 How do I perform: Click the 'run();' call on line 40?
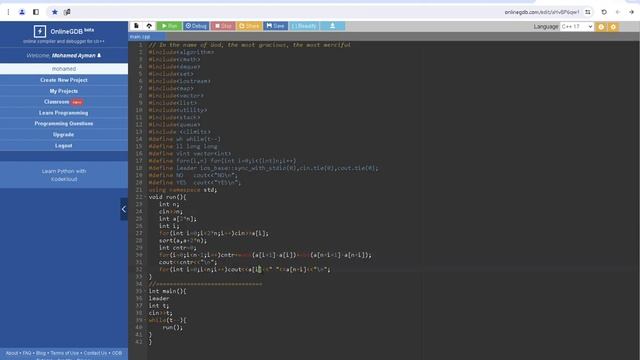pyautogui.click(x=173, y=327)
